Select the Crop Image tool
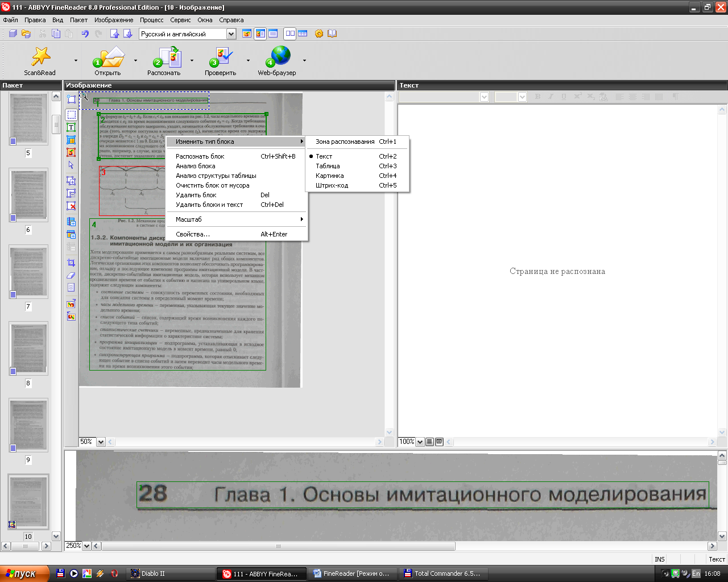This screenshot has height=582, width=728. coord(71,263)
